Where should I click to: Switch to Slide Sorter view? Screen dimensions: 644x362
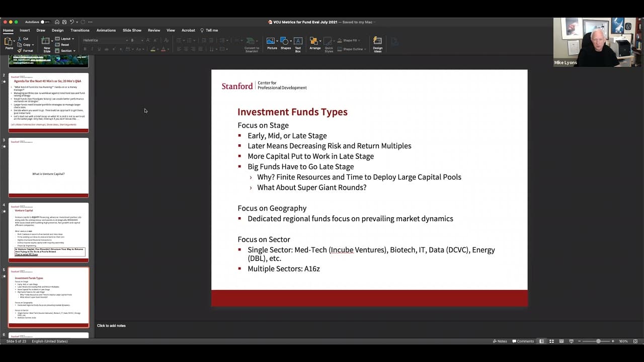click(x=551, y=341)
